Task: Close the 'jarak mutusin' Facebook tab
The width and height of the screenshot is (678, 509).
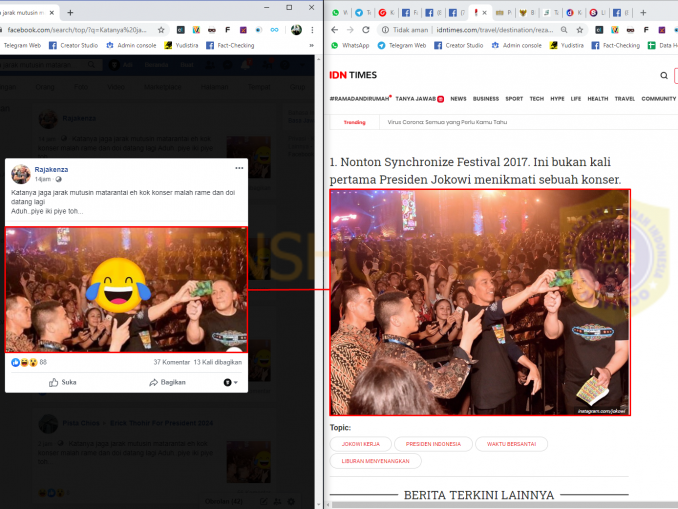Action: pos(52,13)
